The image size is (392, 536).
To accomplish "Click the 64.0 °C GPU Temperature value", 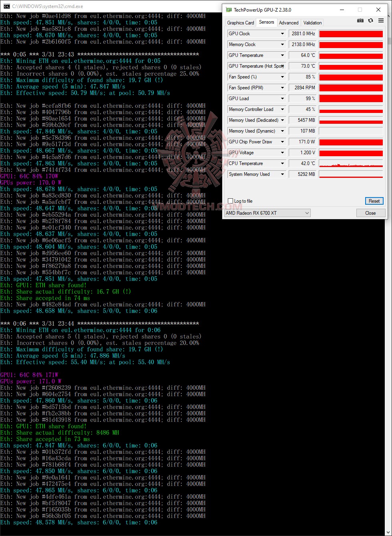I will click(x=302, y=55).
